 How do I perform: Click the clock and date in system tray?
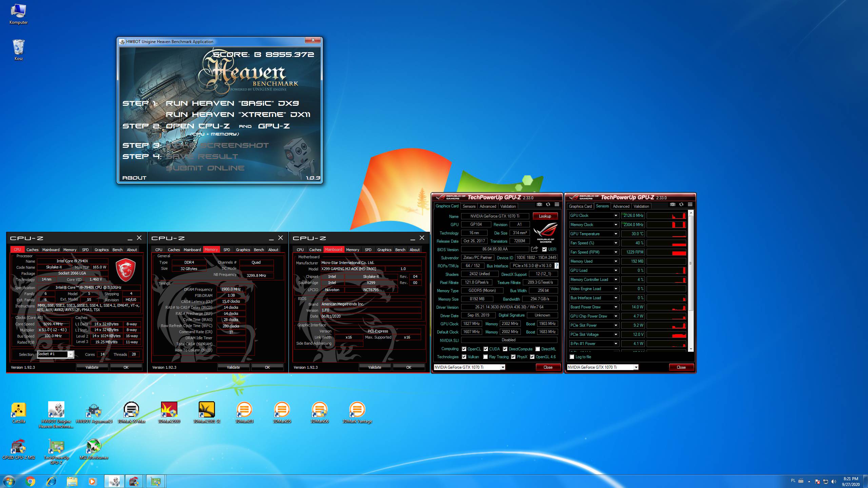point(851,482)
